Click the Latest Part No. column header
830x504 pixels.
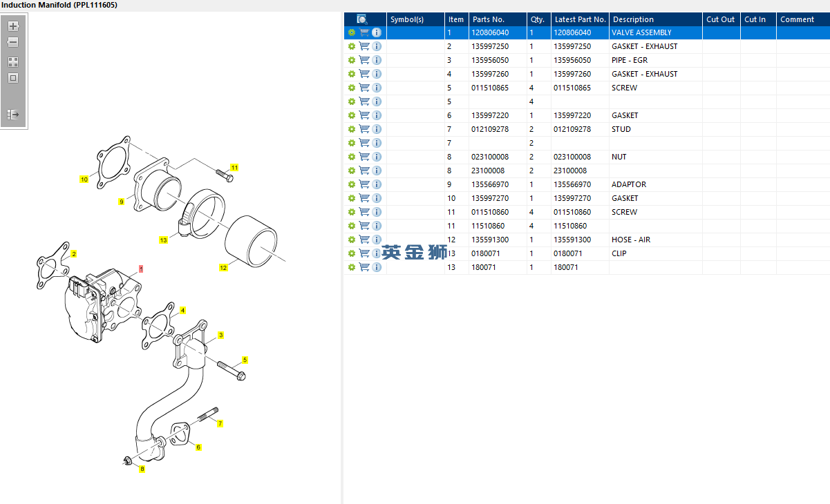point(580,19)
